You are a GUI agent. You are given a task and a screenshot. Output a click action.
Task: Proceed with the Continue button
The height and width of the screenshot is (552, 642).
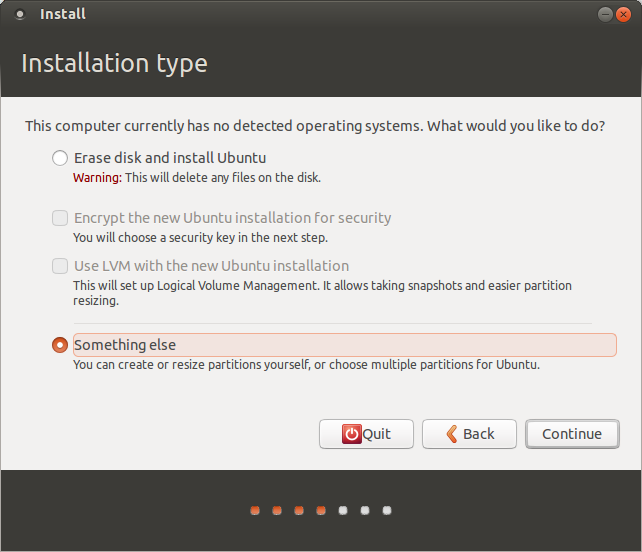point(572,434)
